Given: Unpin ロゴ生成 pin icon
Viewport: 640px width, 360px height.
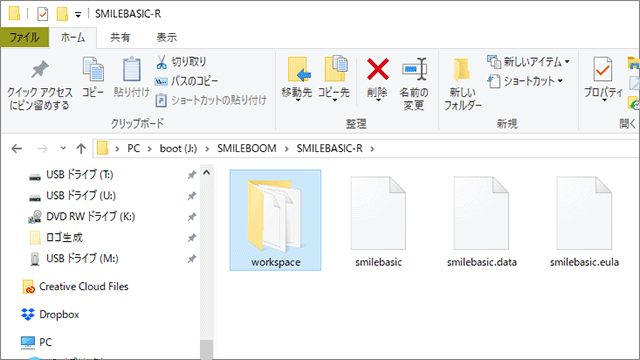Looking at the screenshot, I should [x=191, y=238].
